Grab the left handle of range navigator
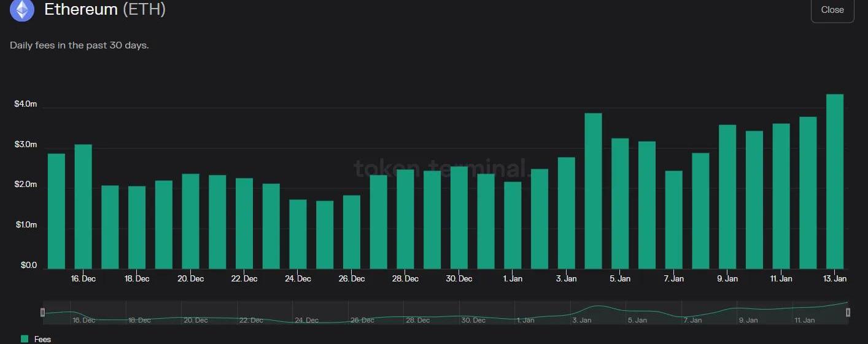 [x=42, y=313]
